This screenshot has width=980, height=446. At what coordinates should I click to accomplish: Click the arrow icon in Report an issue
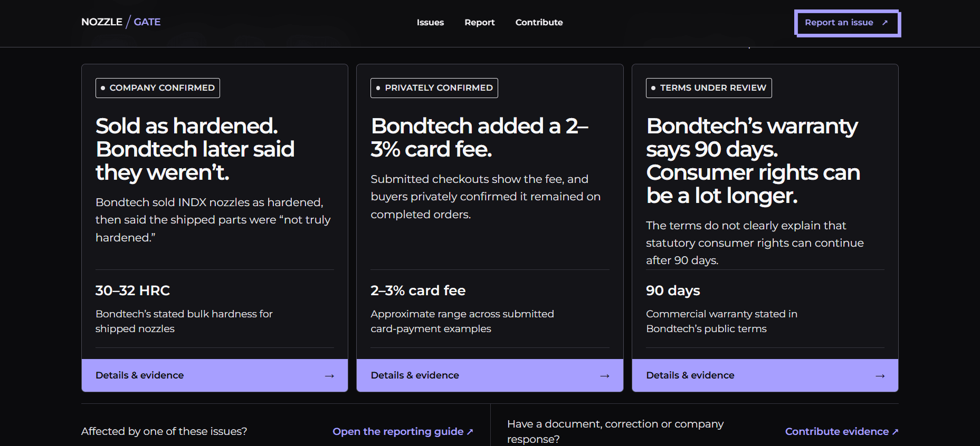pos(885,23)
